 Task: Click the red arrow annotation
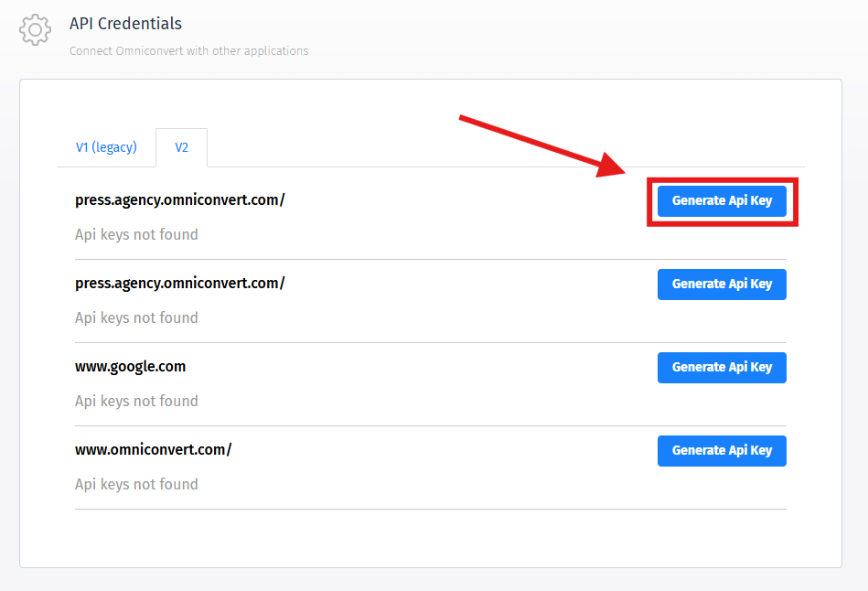coord(540,145)
